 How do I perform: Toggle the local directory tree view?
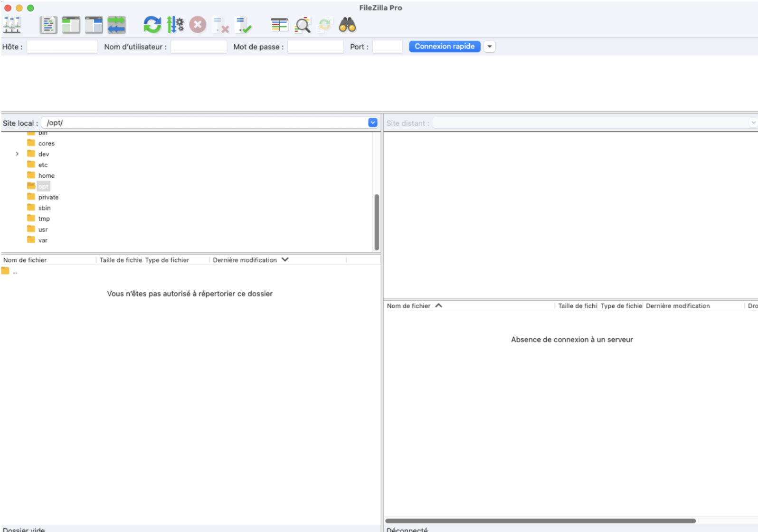pos(71,25)
